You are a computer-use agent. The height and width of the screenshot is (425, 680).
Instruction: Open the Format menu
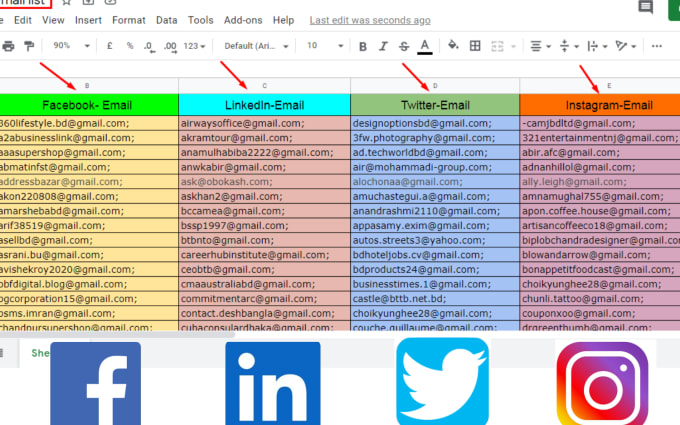tap(128, 20)
